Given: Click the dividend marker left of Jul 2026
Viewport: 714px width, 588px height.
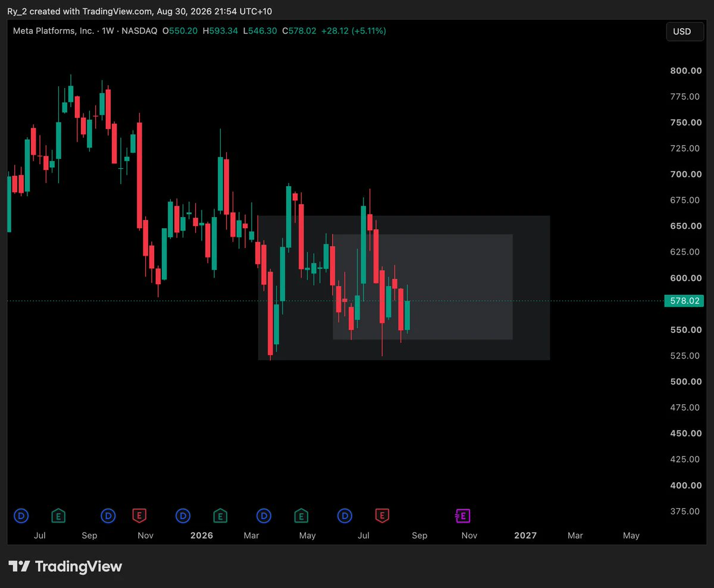Looking at the screenshot, I should pos(345,515).
